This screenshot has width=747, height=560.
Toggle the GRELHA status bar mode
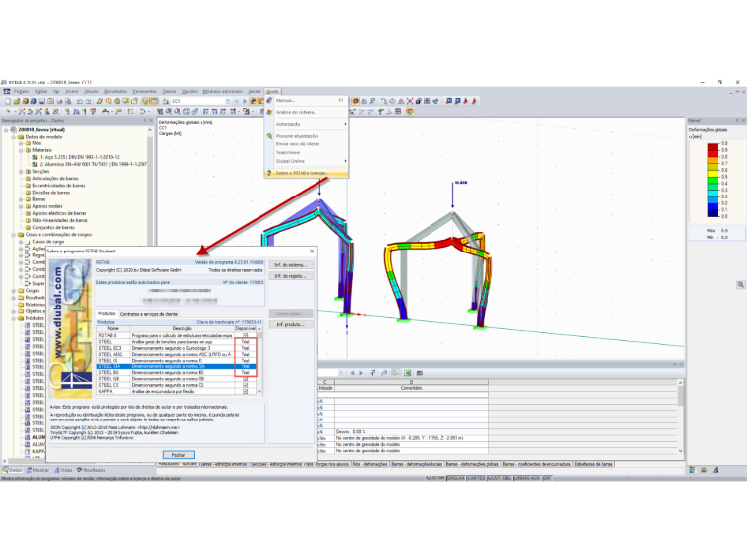click(x=456, y=478)
